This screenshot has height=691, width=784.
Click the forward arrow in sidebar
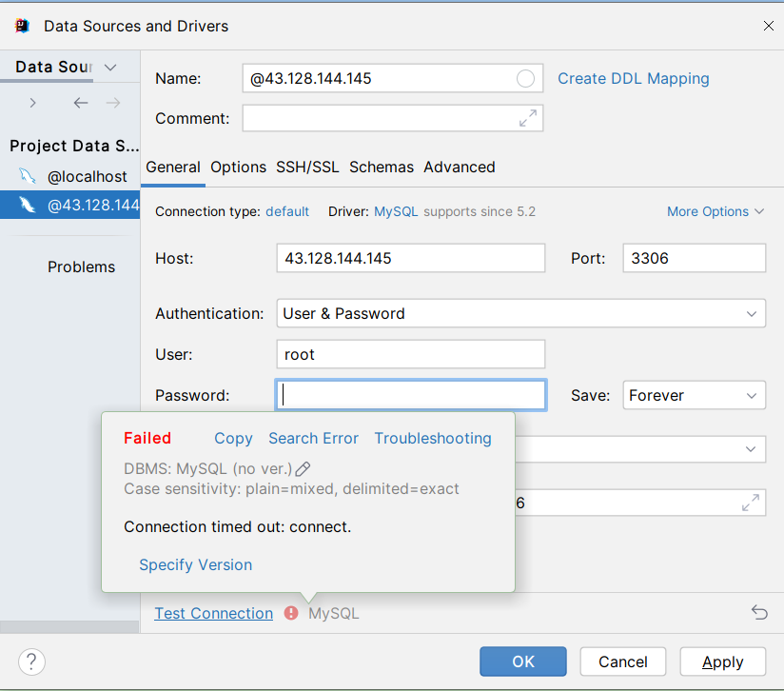coord(113,103)
